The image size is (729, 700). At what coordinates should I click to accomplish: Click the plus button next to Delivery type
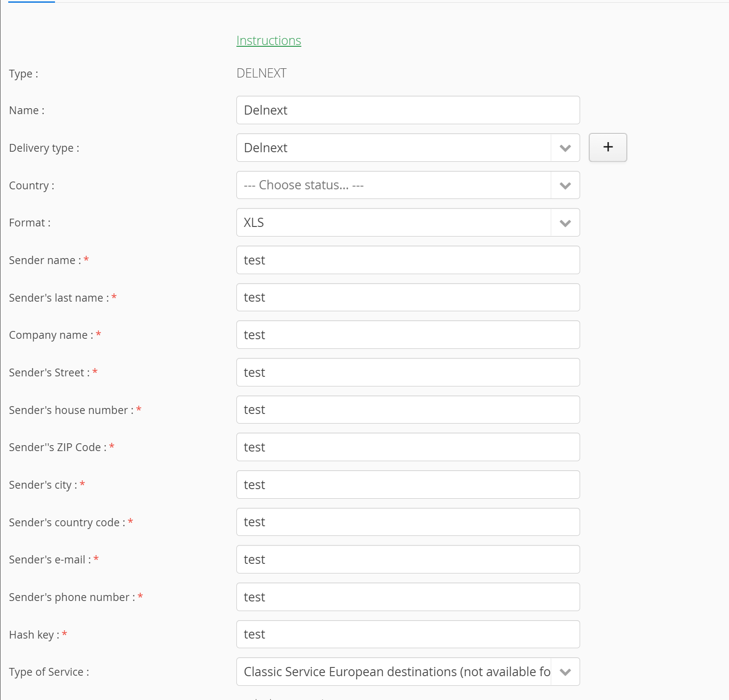(608, 147)
